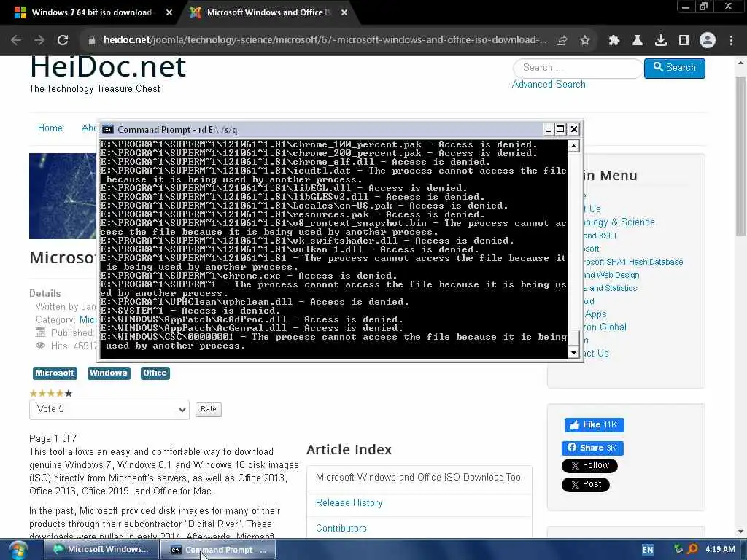Open the Release History index link
Viewport: 747px width, 560px height.
tap(349, 503)
